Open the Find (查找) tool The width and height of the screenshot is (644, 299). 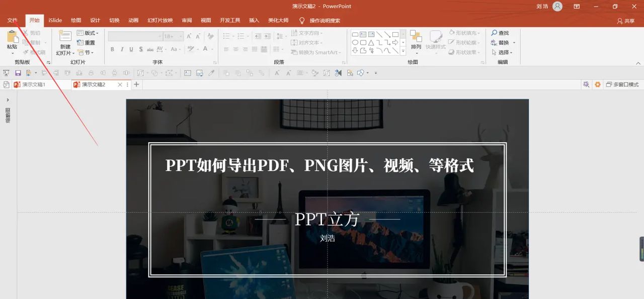pyautogui.click(x=502, y=32)
